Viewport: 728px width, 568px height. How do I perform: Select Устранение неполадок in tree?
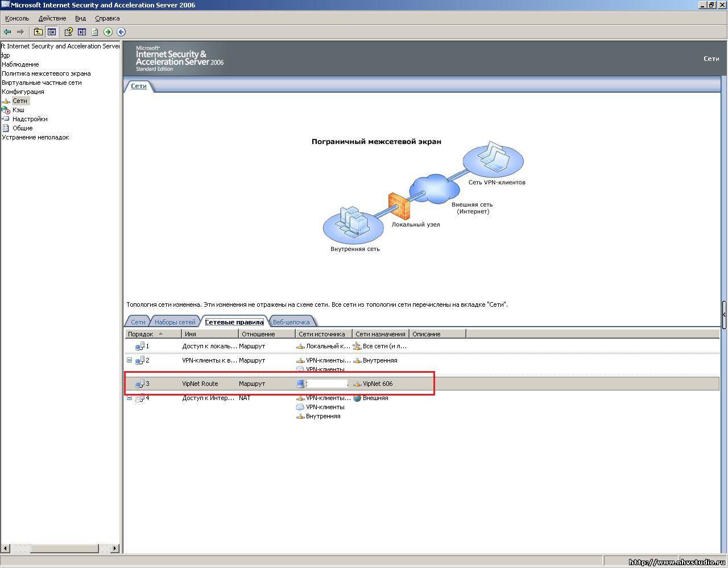[35, 137]
